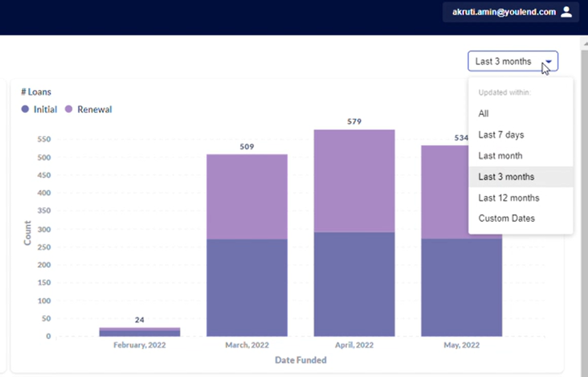The height and width of the screenshot is (377, 588).
Task: Choose Last 7 days option
Action: click(521, 135)
